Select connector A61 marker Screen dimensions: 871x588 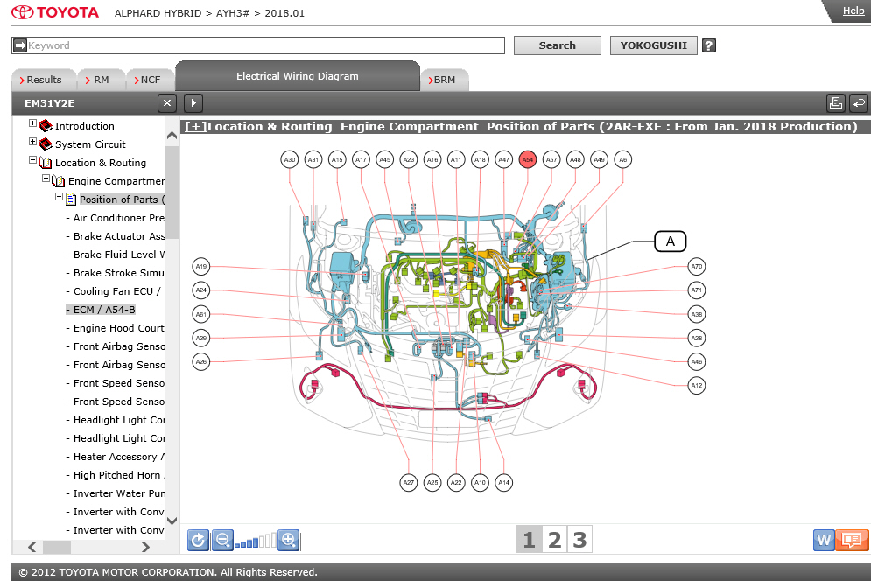point(201,314)
